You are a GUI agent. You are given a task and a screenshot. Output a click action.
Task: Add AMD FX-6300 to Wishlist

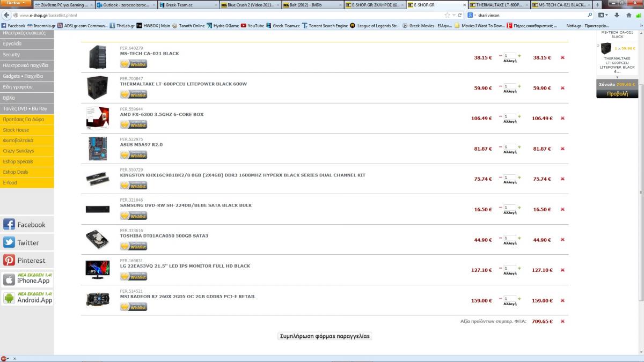click(x=134, y=124)
